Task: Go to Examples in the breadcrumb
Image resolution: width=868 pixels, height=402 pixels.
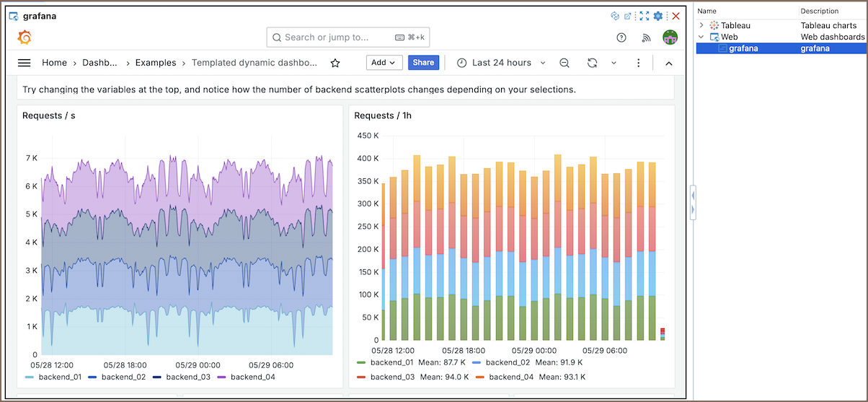Action: (x=156, y=63)
